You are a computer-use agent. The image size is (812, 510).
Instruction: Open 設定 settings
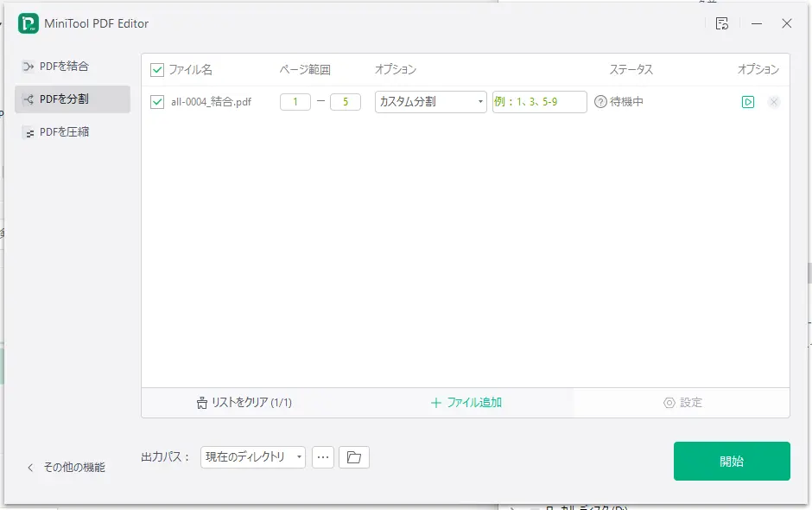(x=682, y=403)
